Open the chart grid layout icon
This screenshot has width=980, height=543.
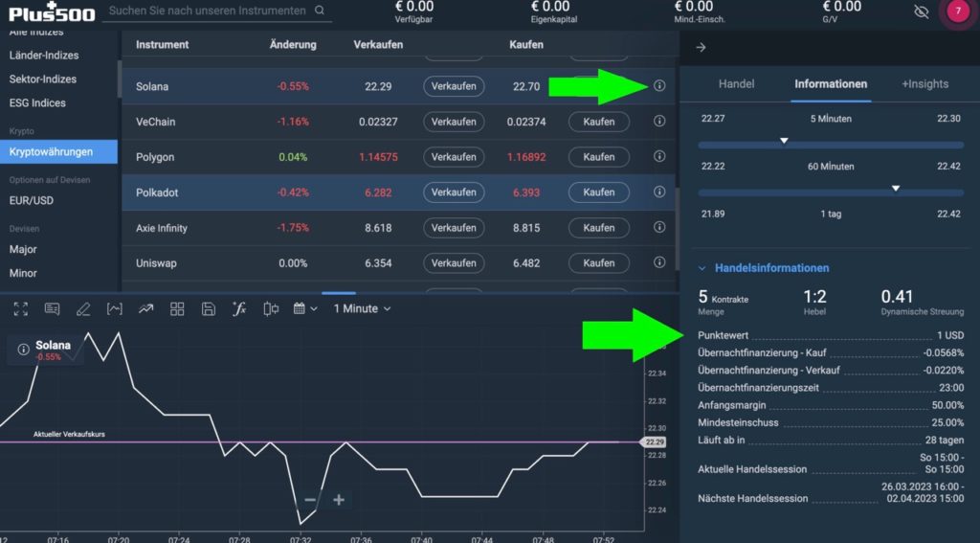point(177,308)
